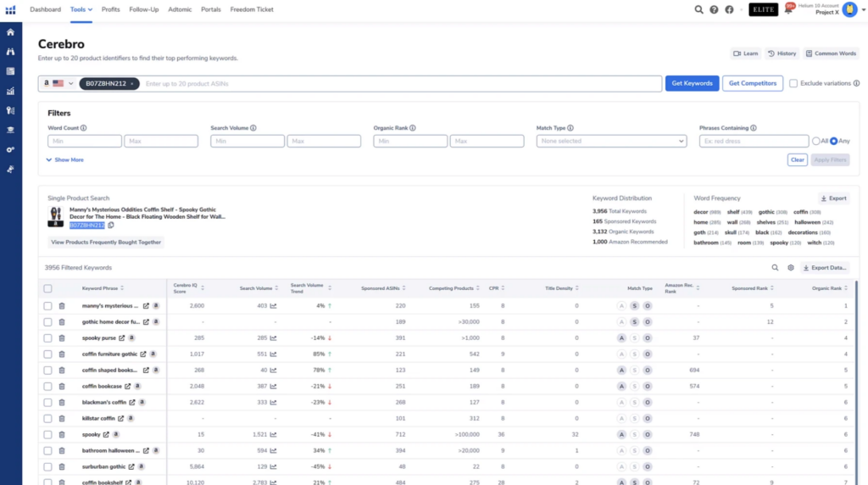Check the blackman's coffin row checkbox

coord(47,403)
